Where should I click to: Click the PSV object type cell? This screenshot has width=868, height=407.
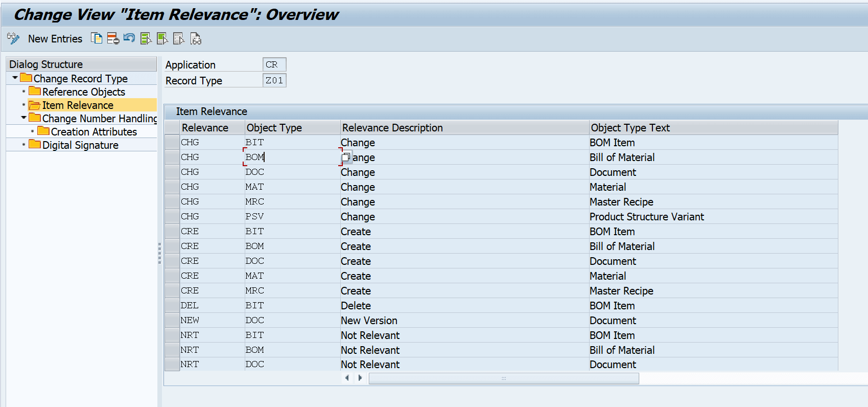pyautogui.click(x=292, y=216)
